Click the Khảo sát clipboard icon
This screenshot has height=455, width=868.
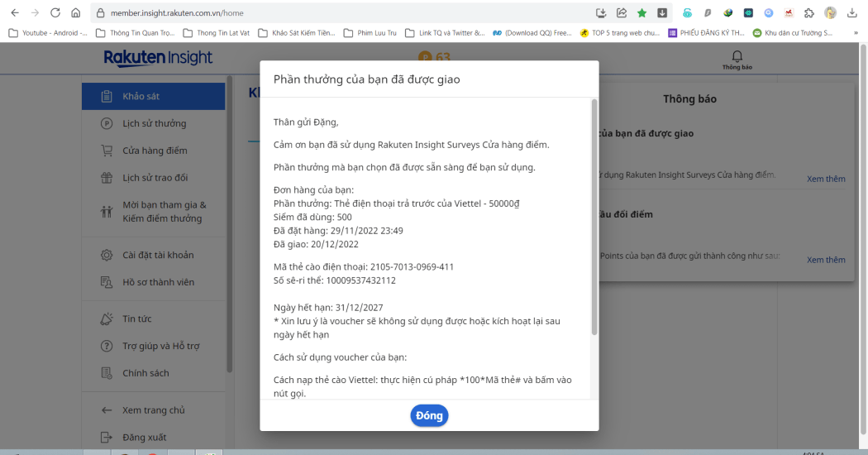pos(107,97)
